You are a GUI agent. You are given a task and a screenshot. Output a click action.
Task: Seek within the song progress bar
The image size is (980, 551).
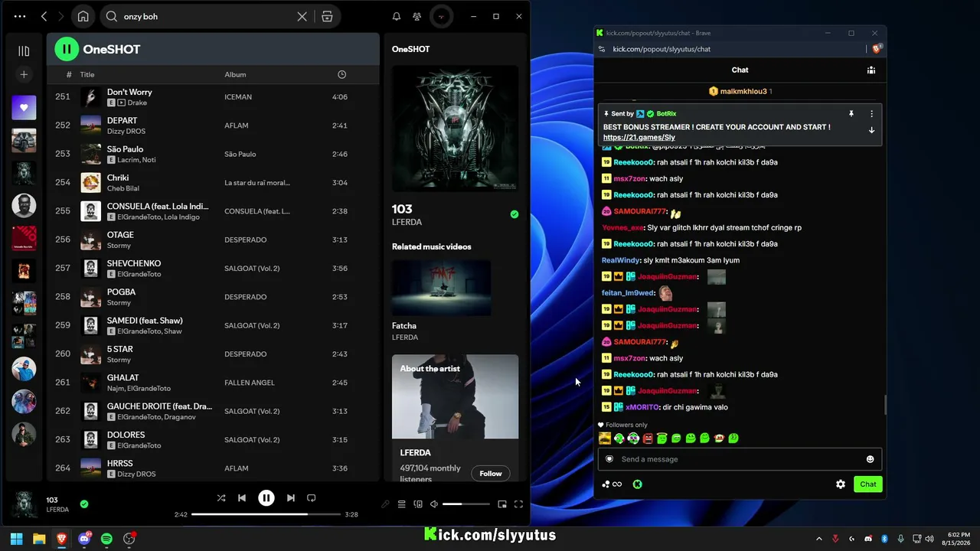pyautogui.click(x=265, y=514)
